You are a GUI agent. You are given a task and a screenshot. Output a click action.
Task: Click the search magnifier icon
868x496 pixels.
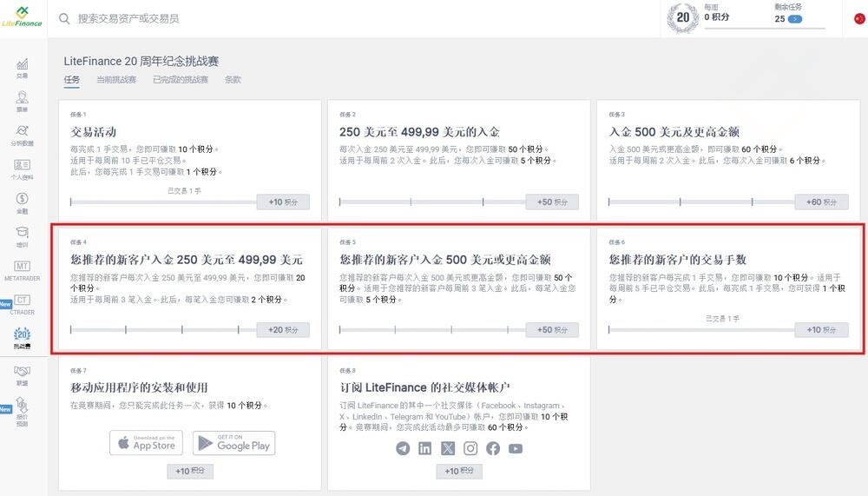click(64, 19)
